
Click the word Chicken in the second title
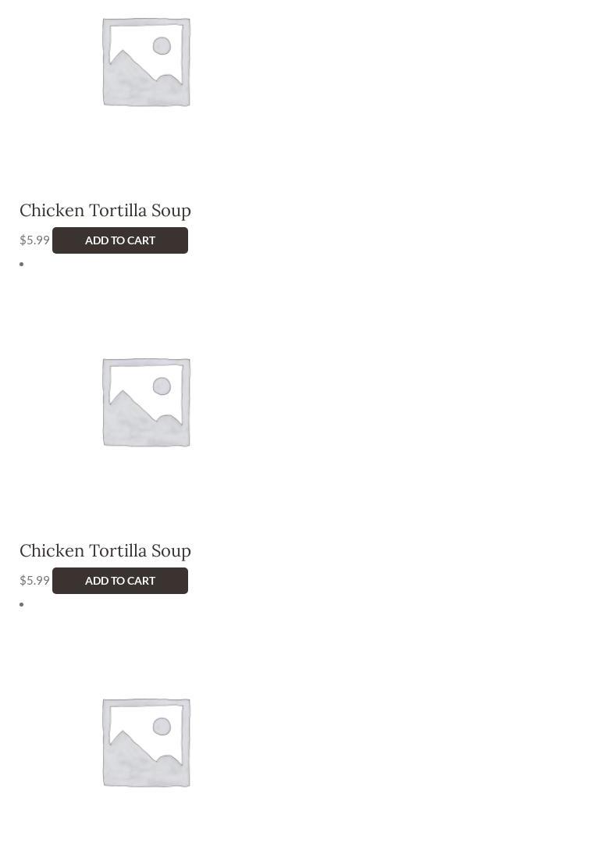(52, 551)
